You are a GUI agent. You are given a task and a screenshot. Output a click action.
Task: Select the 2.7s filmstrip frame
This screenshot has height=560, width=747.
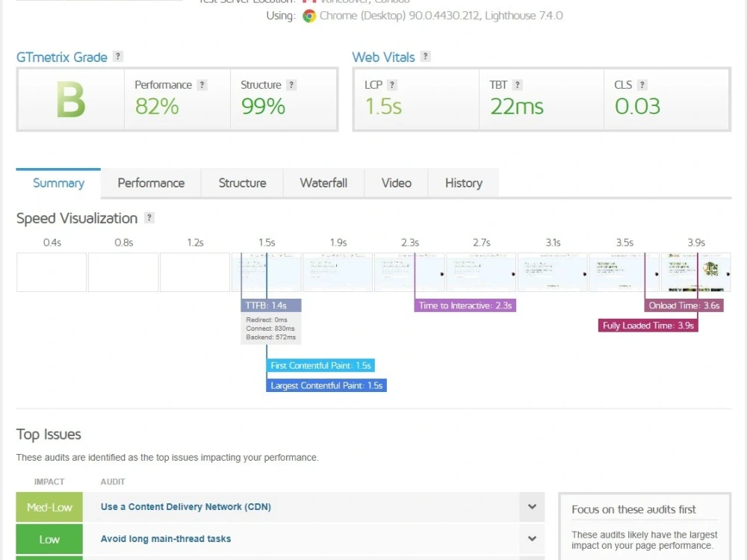(x=481, y=272)
